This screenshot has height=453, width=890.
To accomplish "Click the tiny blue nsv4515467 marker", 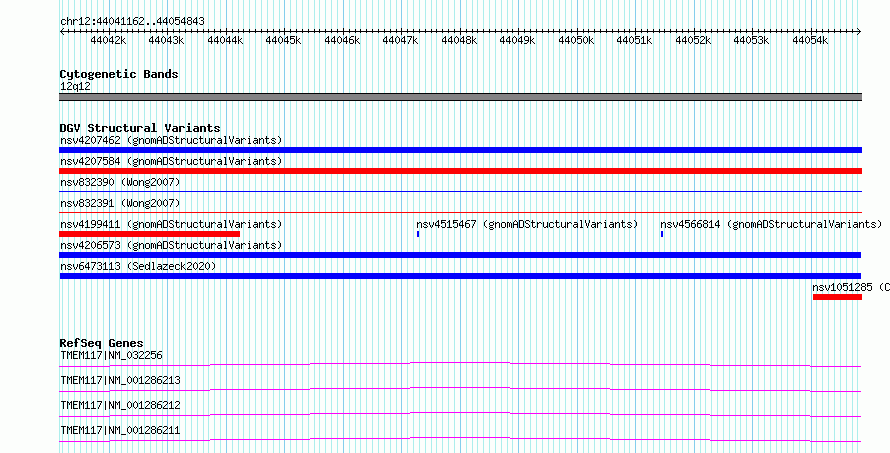I will tap(418, 234).
